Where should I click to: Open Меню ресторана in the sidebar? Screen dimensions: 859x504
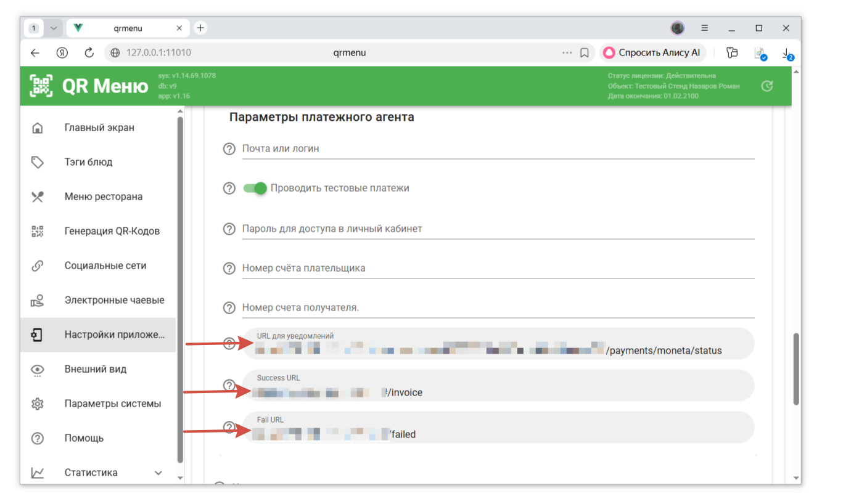103,197
